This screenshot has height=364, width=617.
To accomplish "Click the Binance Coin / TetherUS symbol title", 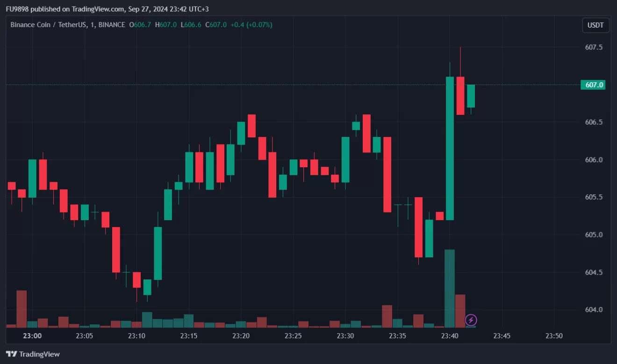I will pos(49,25).
